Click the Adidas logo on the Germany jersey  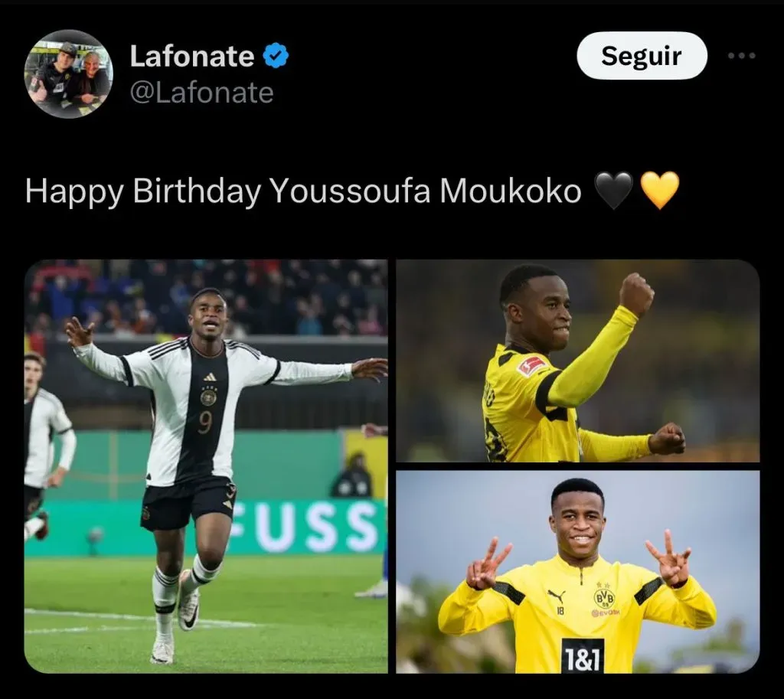[210, 377]
